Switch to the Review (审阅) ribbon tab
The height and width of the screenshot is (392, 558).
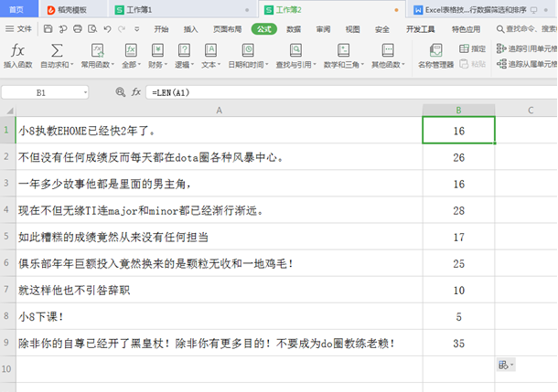[323, 29]
